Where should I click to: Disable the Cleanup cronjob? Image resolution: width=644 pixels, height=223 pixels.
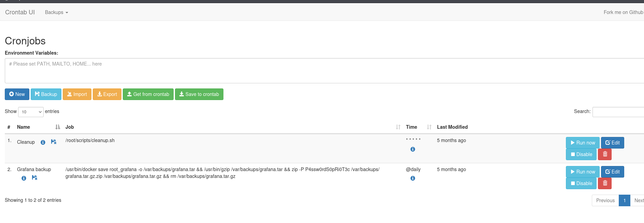(581, 154)
